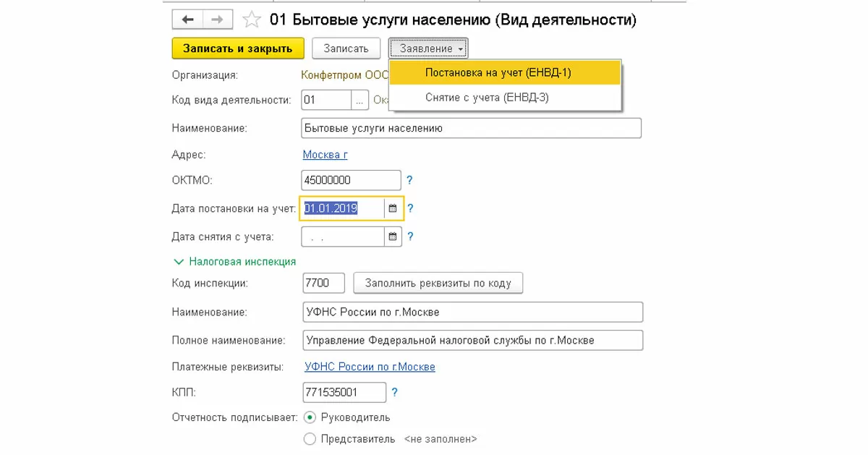The height and width of the screenshot is (455, 868).
Task: Click help question mark next to OKTMO
Action: pos(410,180)
